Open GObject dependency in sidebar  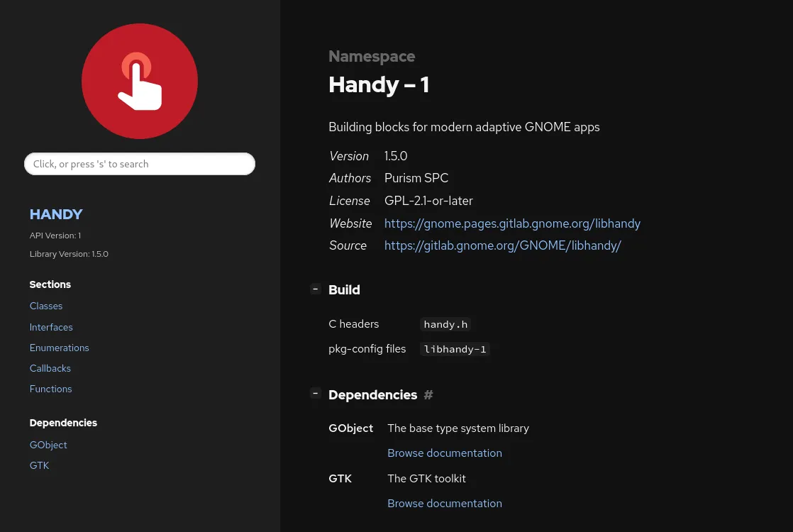pos(48,445)
